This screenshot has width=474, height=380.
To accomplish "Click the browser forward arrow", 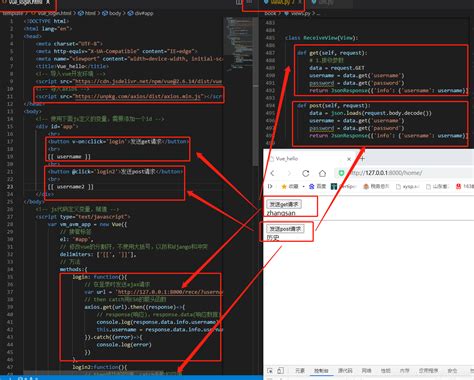I will 289,173.
